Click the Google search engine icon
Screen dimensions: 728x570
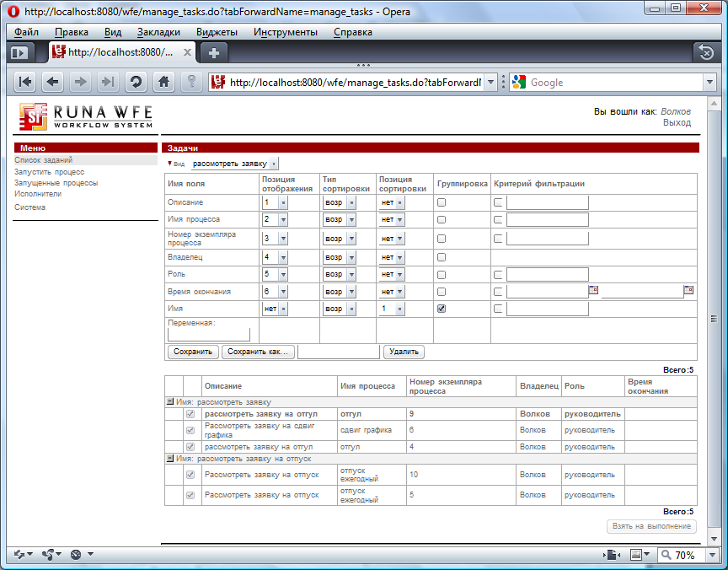point(519,83)
